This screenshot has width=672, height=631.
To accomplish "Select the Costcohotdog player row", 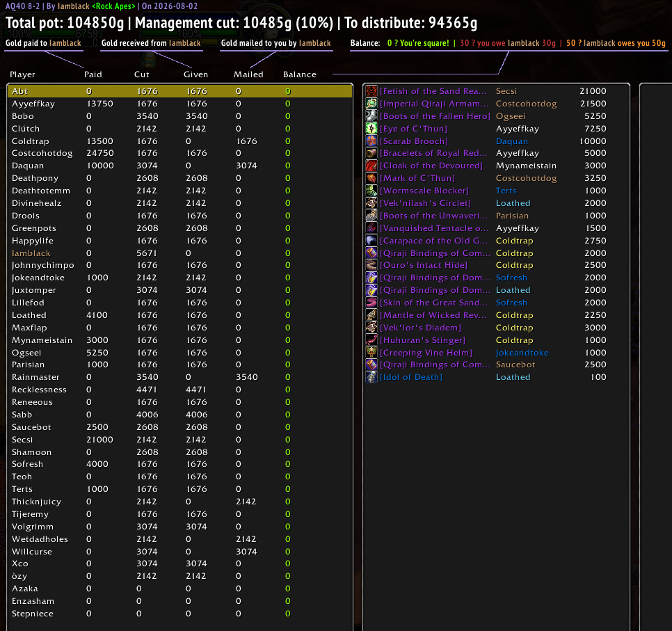I will [x=180, y=153].
